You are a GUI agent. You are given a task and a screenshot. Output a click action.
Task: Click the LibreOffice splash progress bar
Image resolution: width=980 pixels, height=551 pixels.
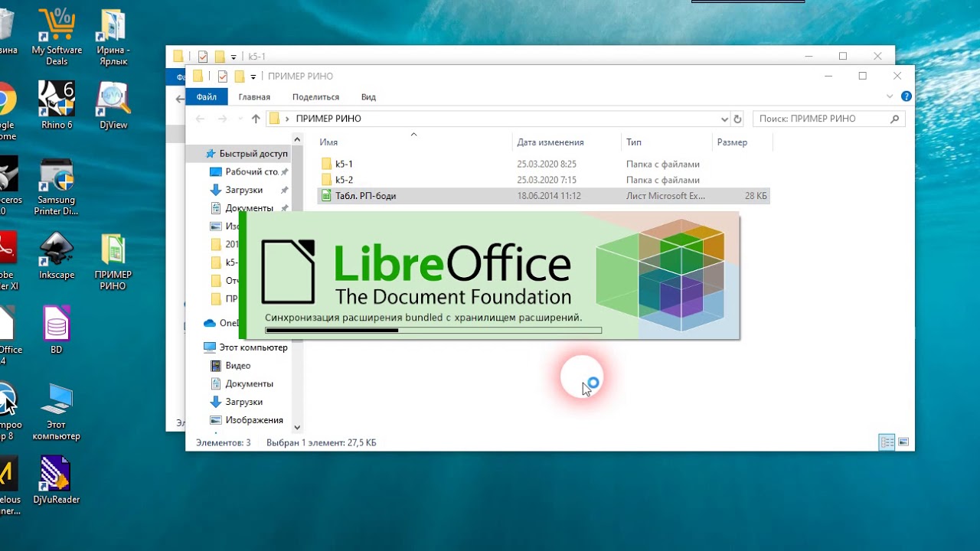click(x=433, y=331)
